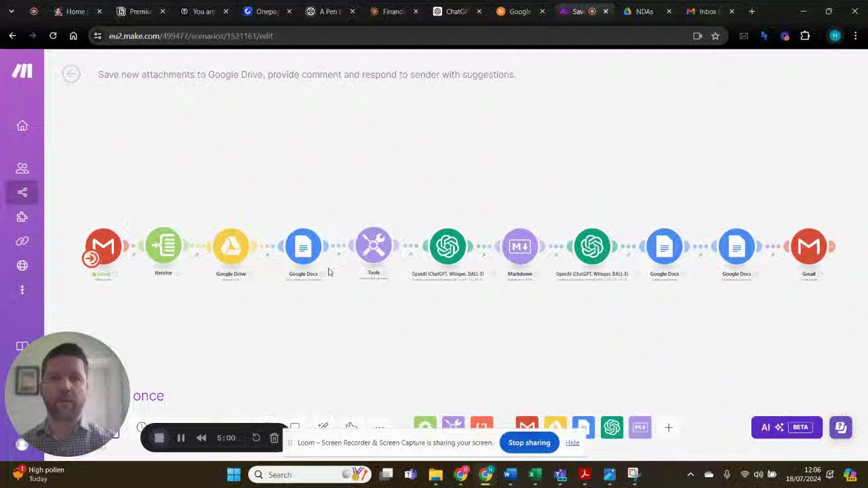The image size is (868, 488).
Task: Reload the page
Action: pyautogui.click(x=53, y=36)
